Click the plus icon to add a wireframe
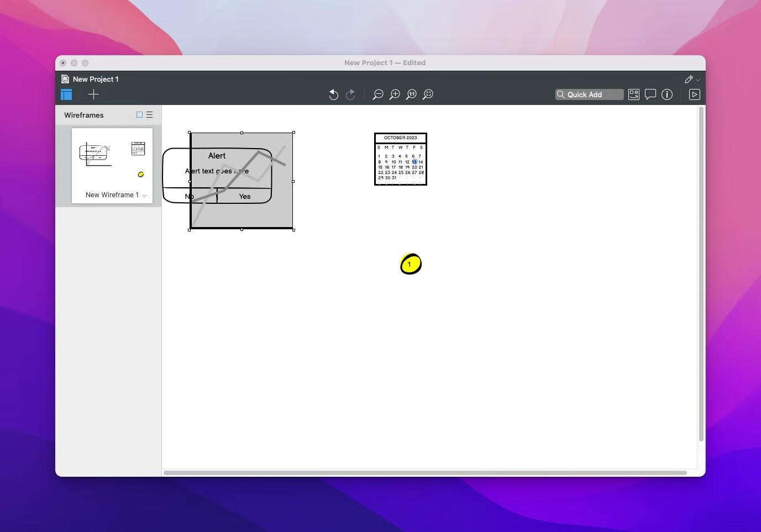The width and height of the screenshot is (761, 532). (x=93, y=94)
